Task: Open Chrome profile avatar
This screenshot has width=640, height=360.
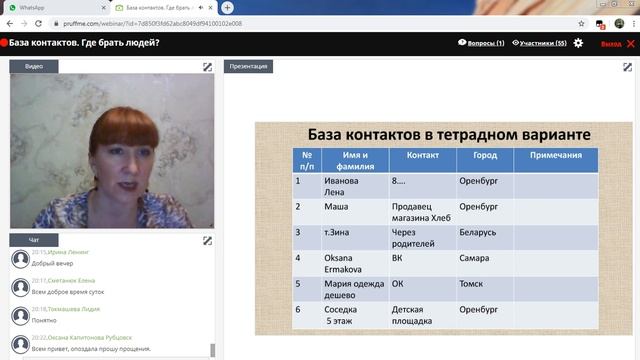Action: point(619,24)
